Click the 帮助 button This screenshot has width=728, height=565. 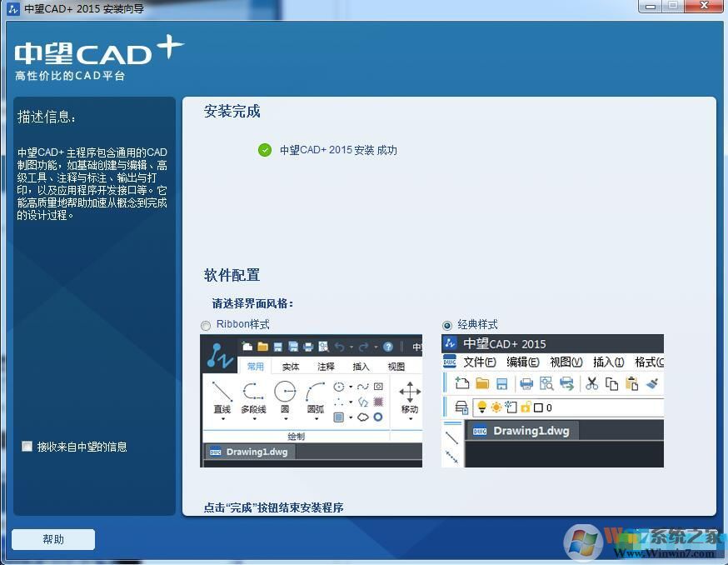coord(52,539)
